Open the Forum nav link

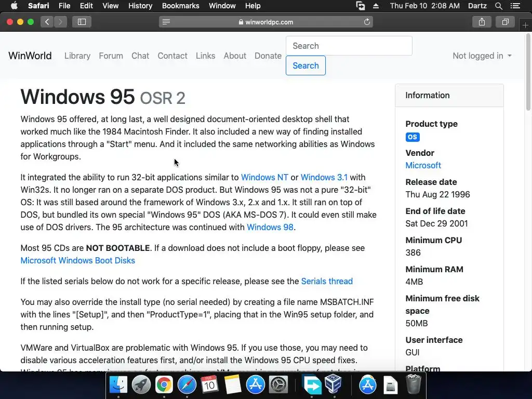pos(111,56)
